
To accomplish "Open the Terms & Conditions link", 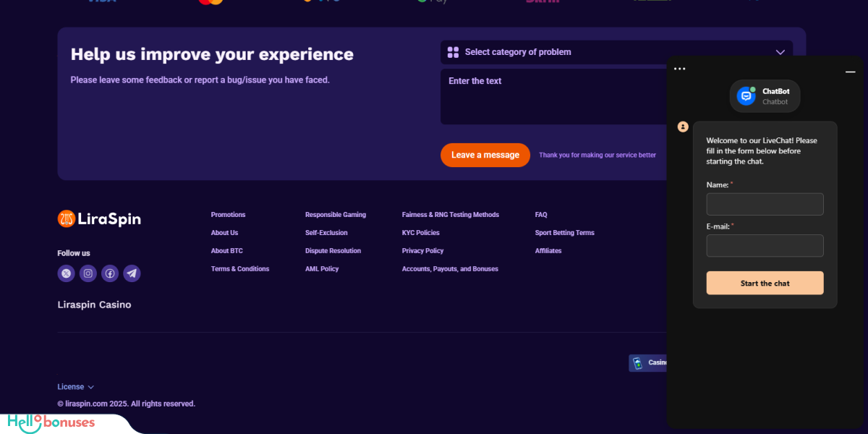I will click(x=240, y=269).
